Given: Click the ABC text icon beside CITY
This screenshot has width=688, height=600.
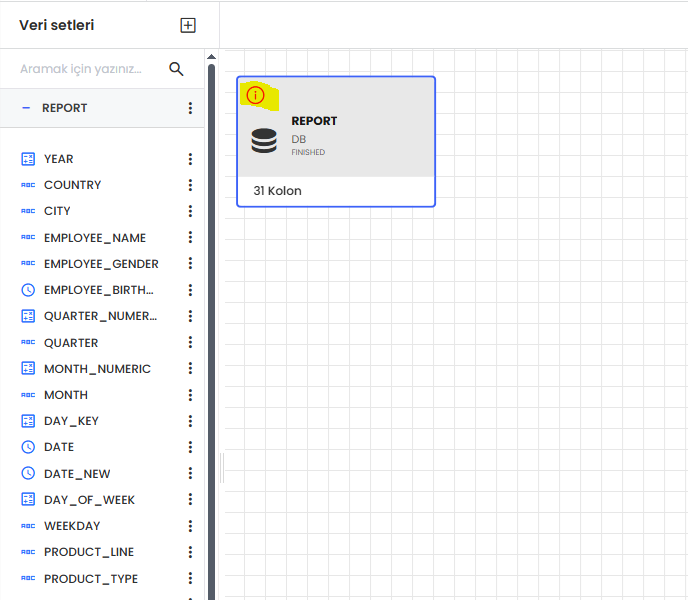Looking at the screenshot, I should pyautogui.click(x=28, y=211).
